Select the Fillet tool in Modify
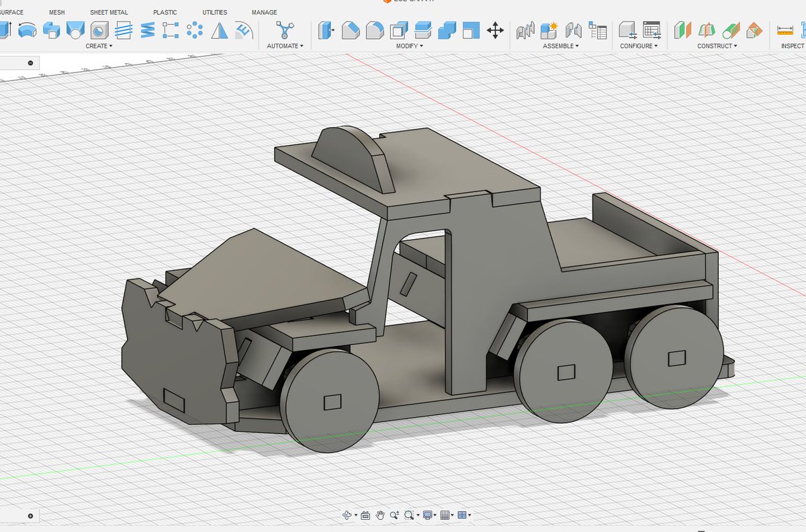 (x=351, y=30)
